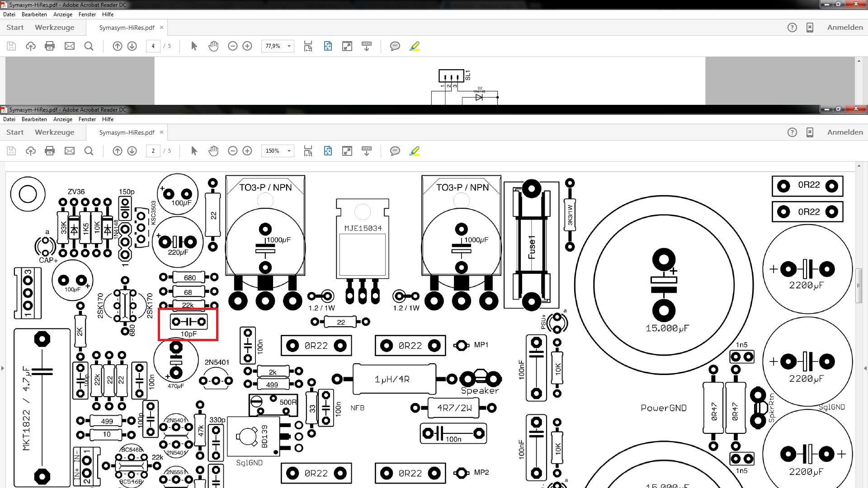Click fit-page icon in the lower window
The height and width of the screenshot is (488, 868).
[328, 151]
